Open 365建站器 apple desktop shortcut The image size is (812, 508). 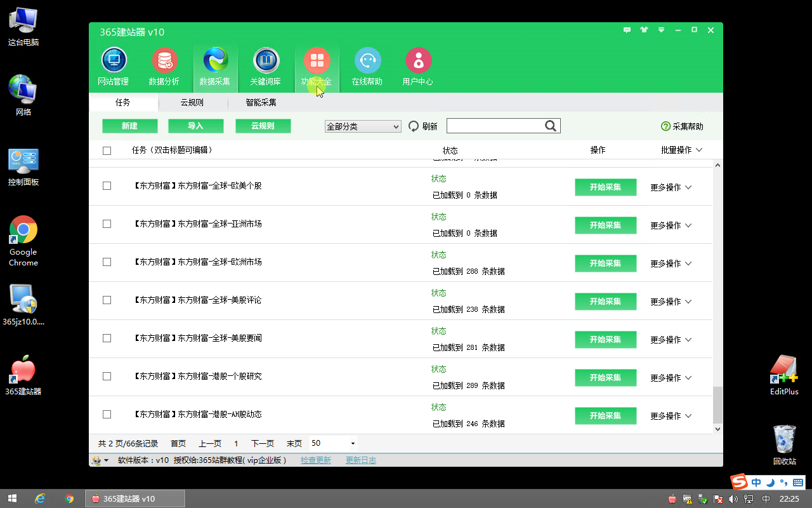pos(23,375)
